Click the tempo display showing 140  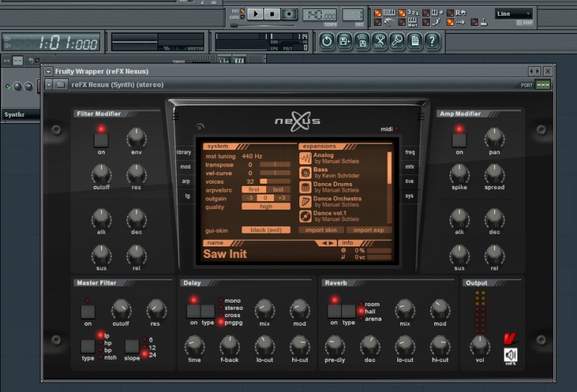coord(320,15)
